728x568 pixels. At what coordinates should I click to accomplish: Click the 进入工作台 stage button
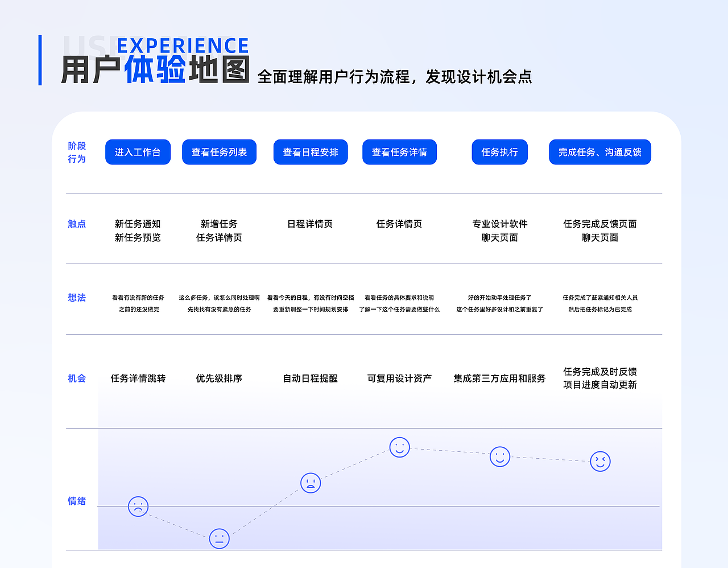pyautogui.click(x=138, y=152)
